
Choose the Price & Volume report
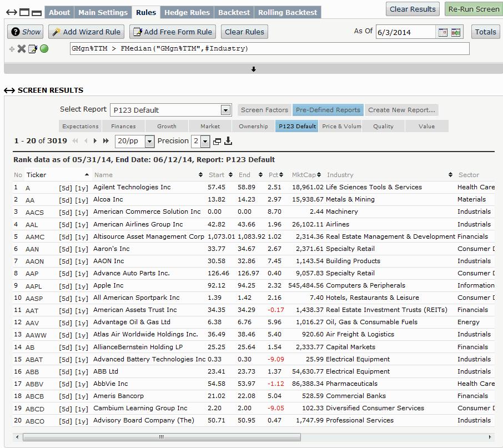pos(340,127)
